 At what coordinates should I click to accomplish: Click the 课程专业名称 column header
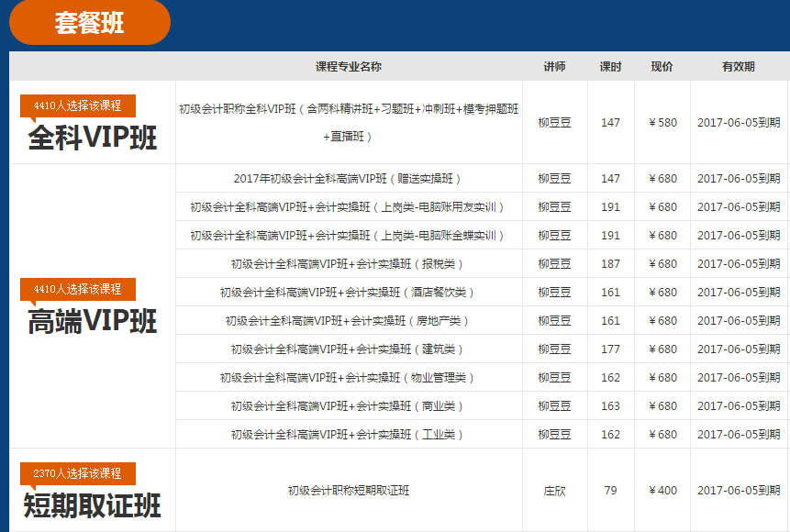tap(349, 66)
